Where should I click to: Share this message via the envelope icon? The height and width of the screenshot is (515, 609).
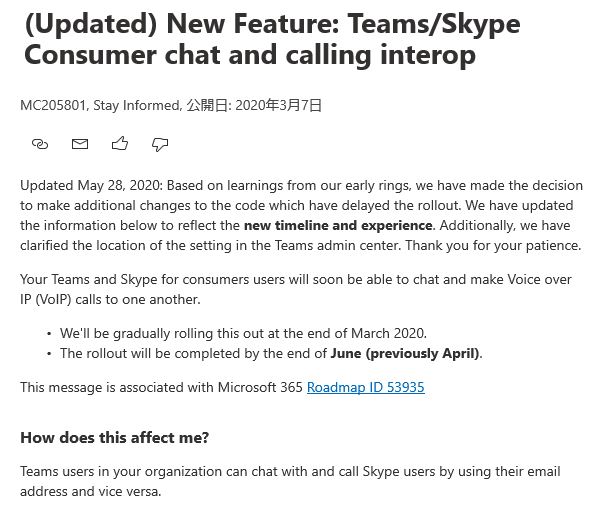[x=80, y=144]
